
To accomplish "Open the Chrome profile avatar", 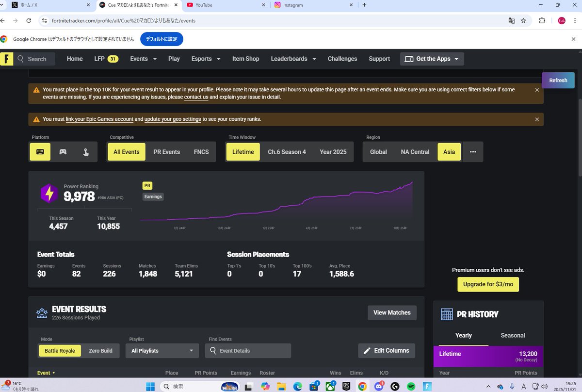I will click(x=562, y=21).
